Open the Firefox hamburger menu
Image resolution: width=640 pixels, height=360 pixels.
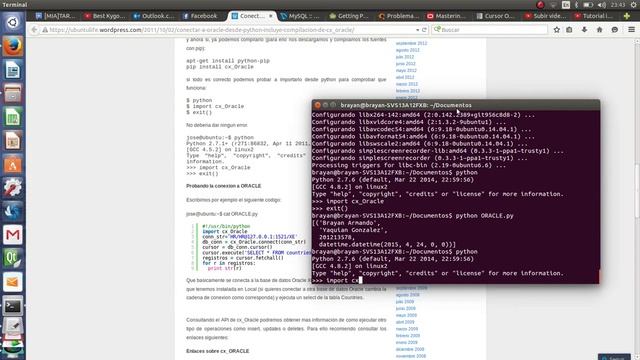click(x=631, y=30)
